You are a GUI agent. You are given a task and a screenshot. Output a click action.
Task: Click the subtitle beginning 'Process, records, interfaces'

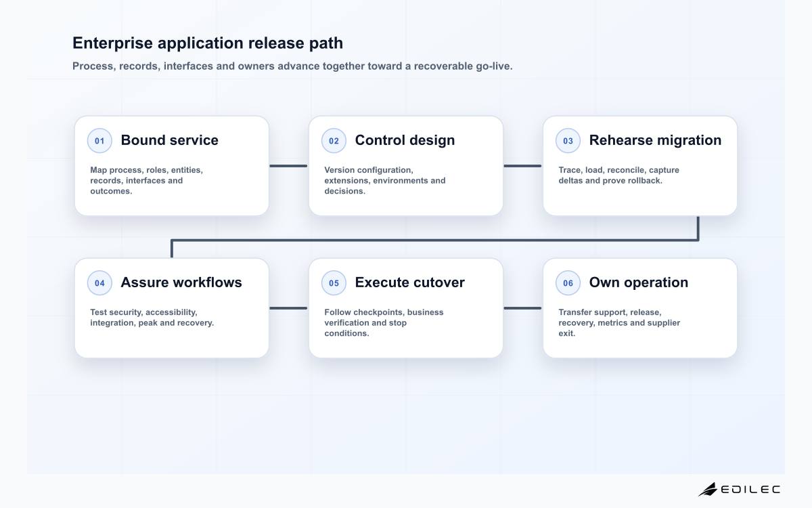[x=292, y=66]
